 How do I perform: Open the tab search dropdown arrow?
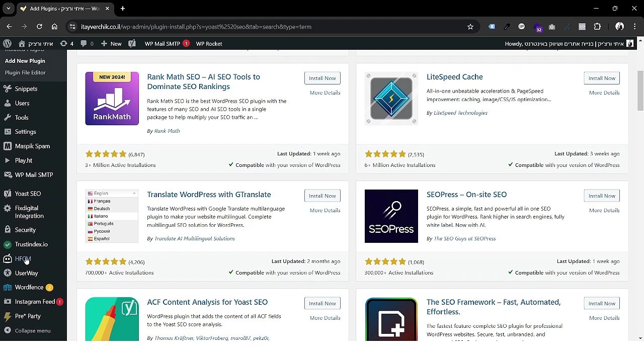coord(8,9)
